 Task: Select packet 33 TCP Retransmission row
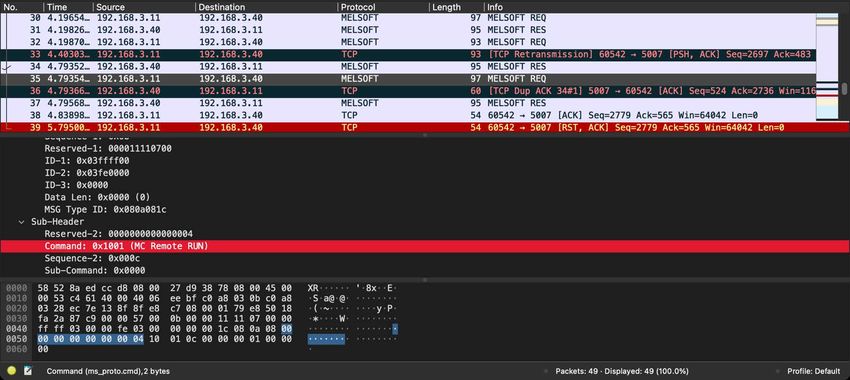click(x=408, y=55)
